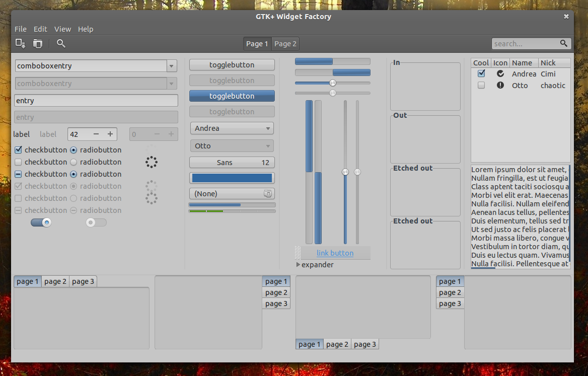Turn off the enabled switch

[x=40, y=222]
